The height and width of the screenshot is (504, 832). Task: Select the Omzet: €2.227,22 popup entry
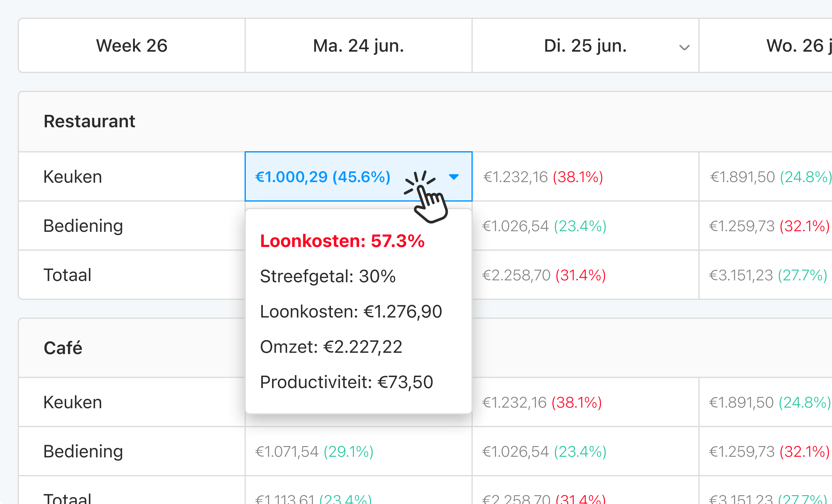point(331,346)
